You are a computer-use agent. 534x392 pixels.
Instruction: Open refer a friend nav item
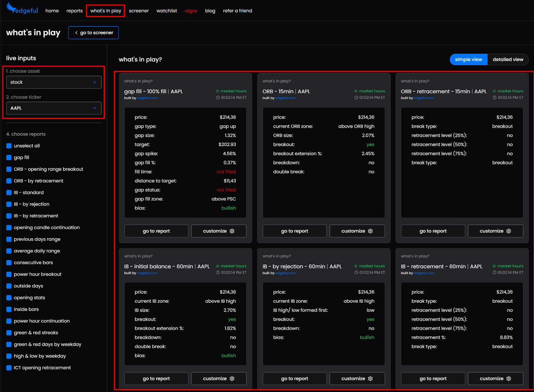(x=238, y=11)
